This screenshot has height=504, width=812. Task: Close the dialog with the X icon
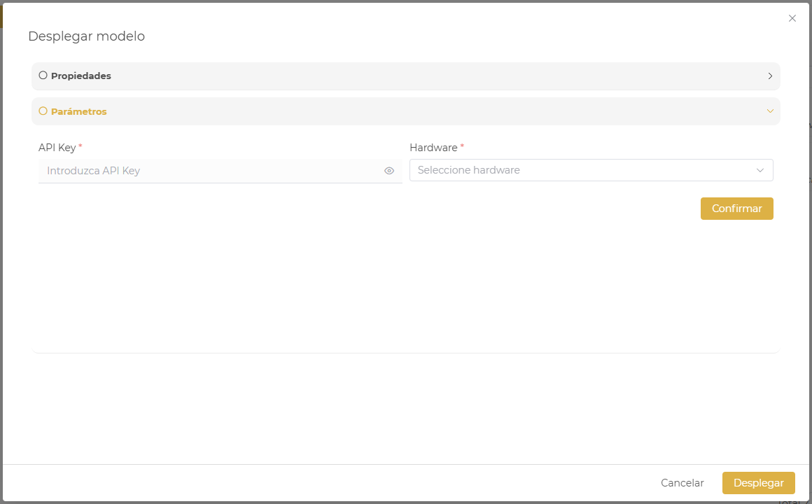click(x=792, y=18)
